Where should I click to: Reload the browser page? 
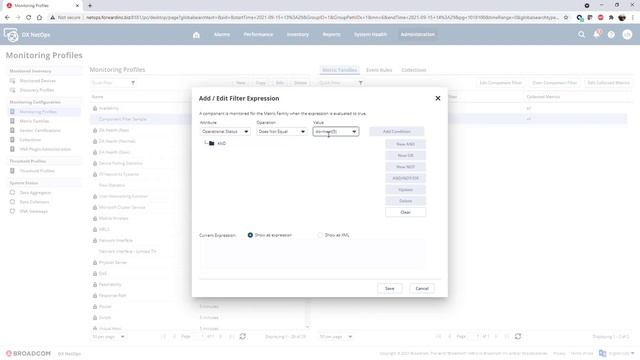[x=28, y=18]
